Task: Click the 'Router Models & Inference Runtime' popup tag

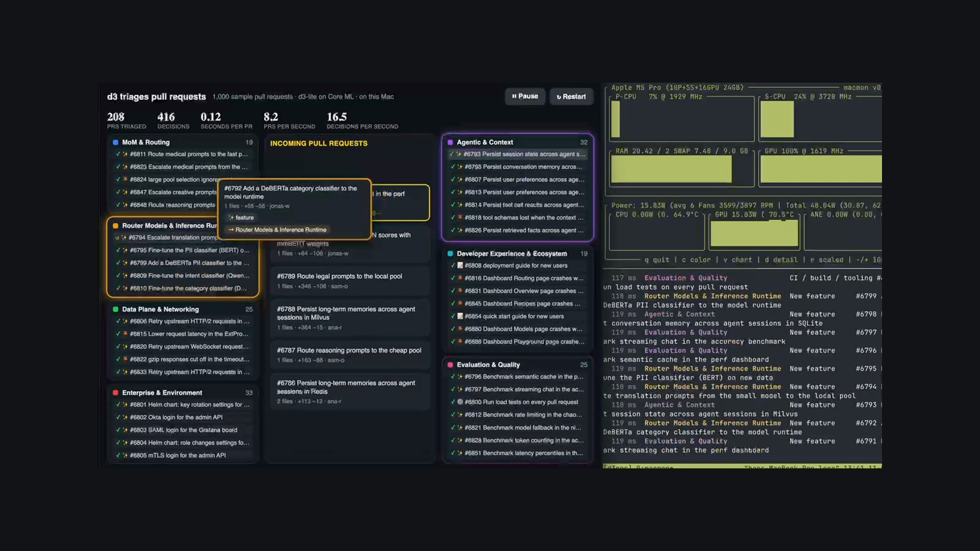Action: tap(277, 230)
